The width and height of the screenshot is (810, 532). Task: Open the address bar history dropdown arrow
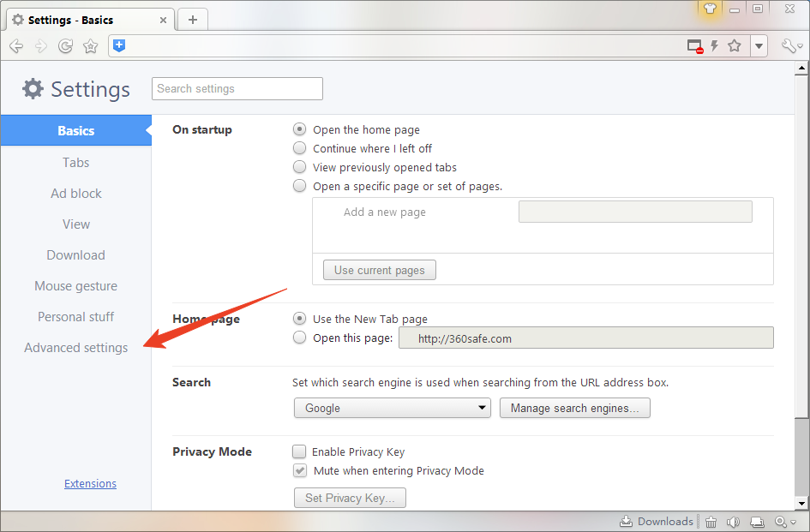[x=759, y=46]
